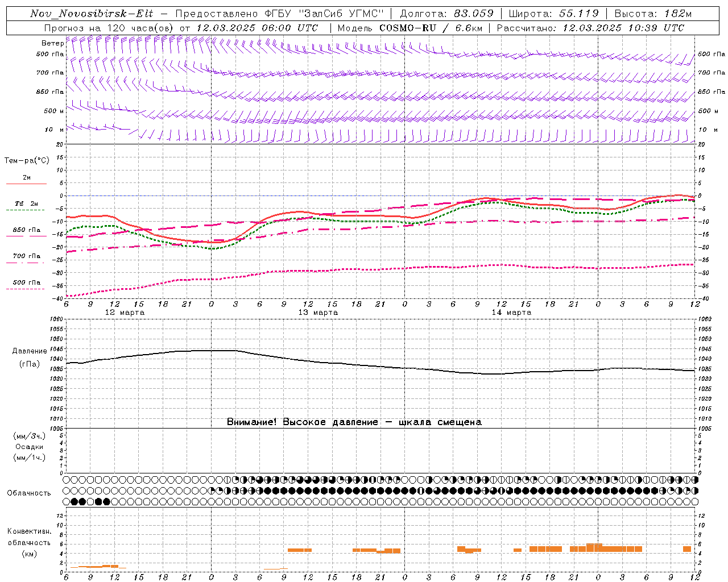Click the dashed line under 500 гПа temperature legend
728x582 pixels.
[x=26, y=289]
